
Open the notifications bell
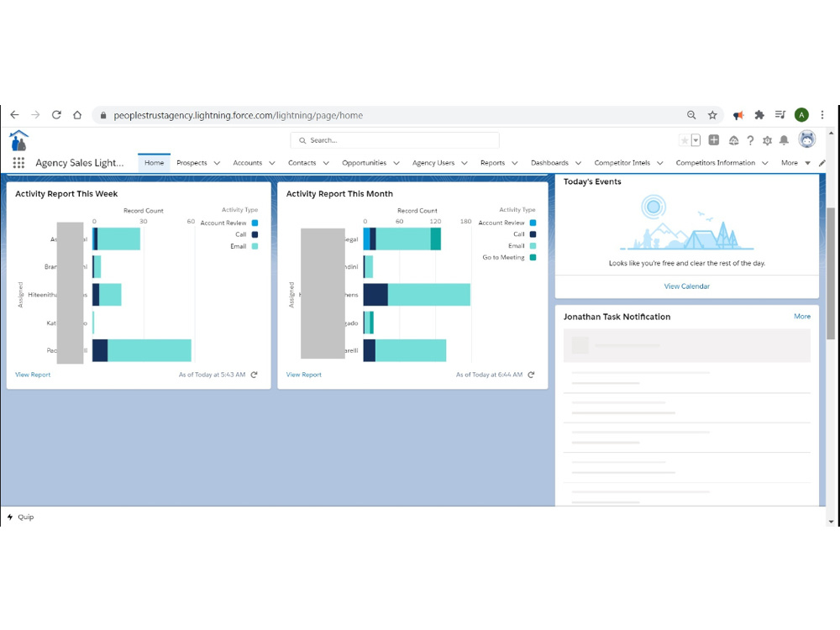point(784,139)
